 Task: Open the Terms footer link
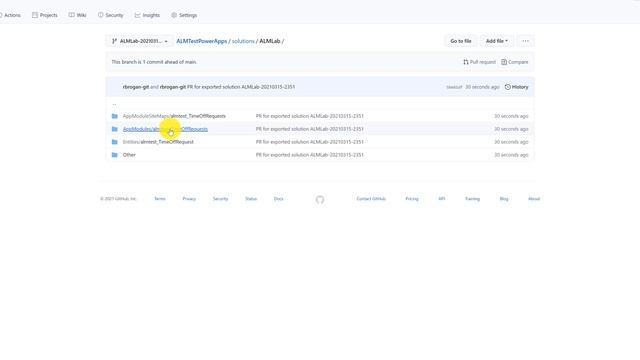(160, 199)
